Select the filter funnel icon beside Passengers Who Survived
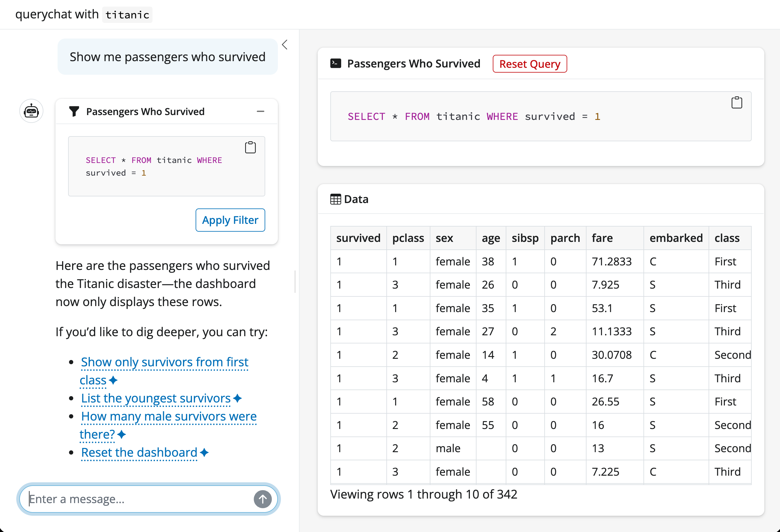This screenshot has height=532, width=780. pos(74,111)
